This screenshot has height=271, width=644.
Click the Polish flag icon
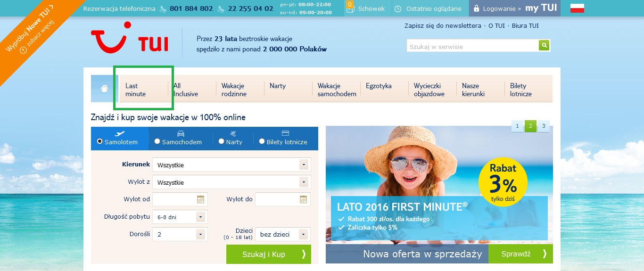pyautogui.click(x=577, y=8)
